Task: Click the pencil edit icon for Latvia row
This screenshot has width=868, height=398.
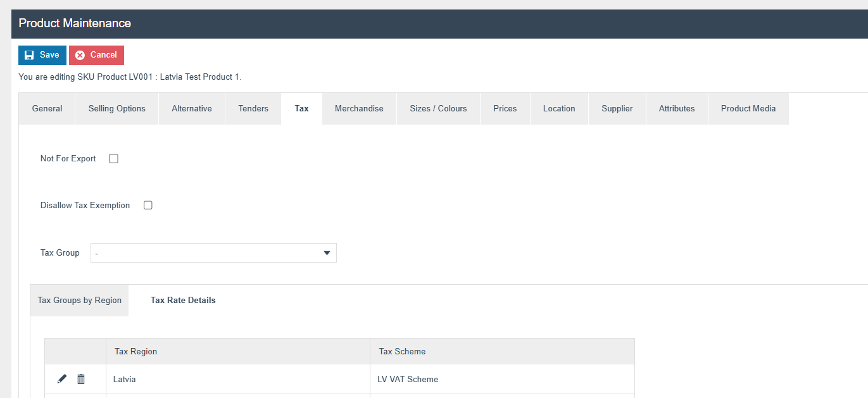Action: pos(61,379)
